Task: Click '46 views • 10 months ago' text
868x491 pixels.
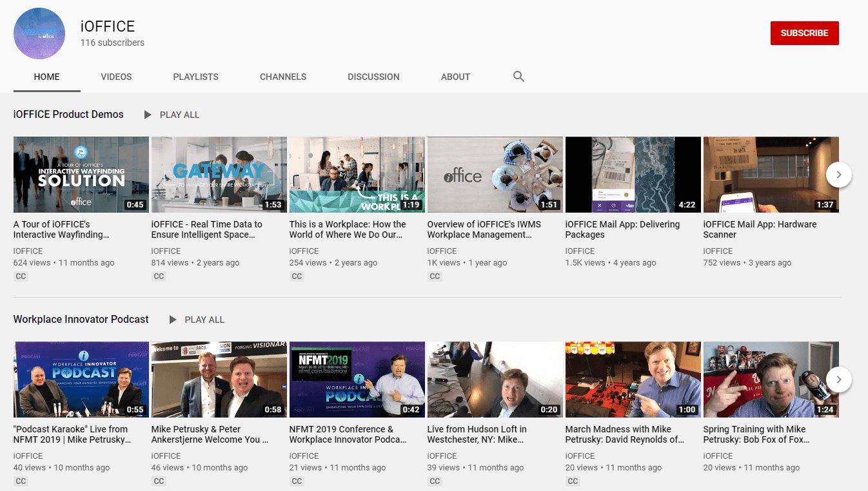Action: (200, 468)
